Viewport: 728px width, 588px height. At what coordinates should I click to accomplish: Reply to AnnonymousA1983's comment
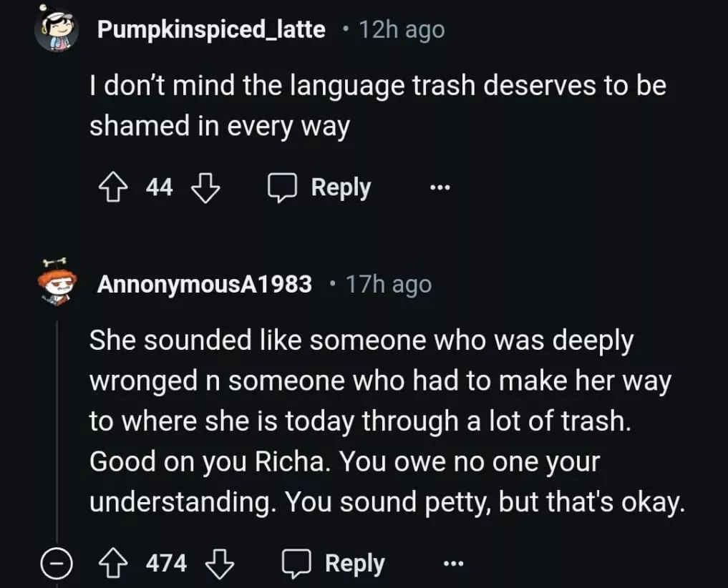[334, 564]
